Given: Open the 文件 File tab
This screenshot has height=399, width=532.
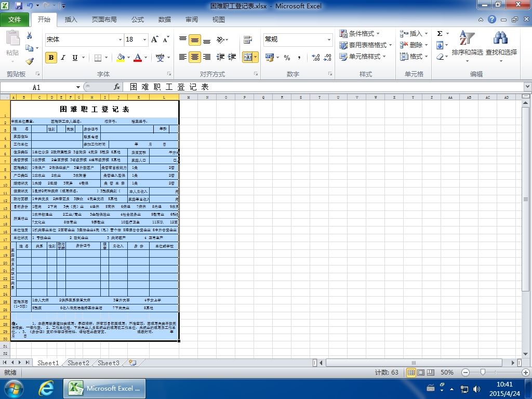Looking at the screenshot, I should (x=15, y=20).
